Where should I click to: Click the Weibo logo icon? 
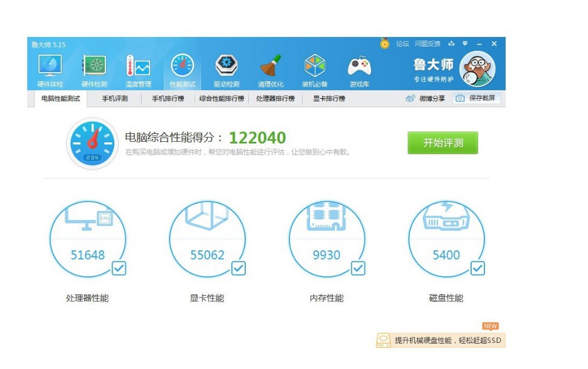pyautogui.click(x=410, y=98)
